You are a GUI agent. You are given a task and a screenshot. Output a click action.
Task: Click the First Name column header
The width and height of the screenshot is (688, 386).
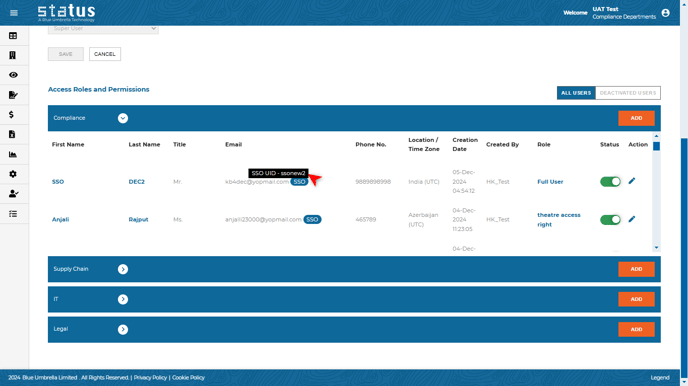[x=68, y=144]
